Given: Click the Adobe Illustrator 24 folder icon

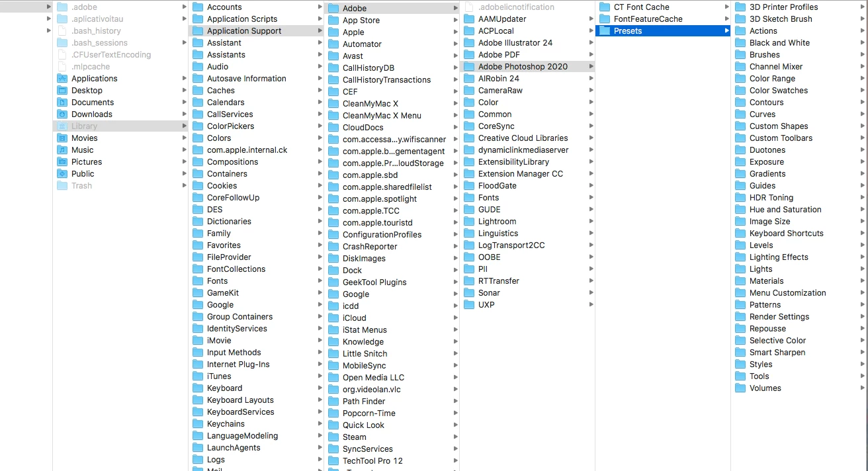Looking at the screenshot, I should 469,43.
